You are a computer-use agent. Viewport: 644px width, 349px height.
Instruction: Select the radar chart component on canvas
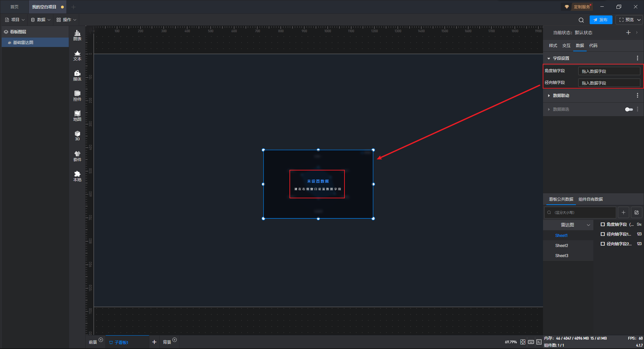(318, 184)
